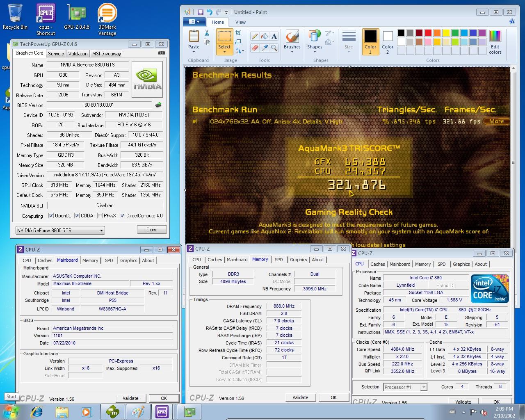
Task: Crop the image to selection
Action: point(238,33)
